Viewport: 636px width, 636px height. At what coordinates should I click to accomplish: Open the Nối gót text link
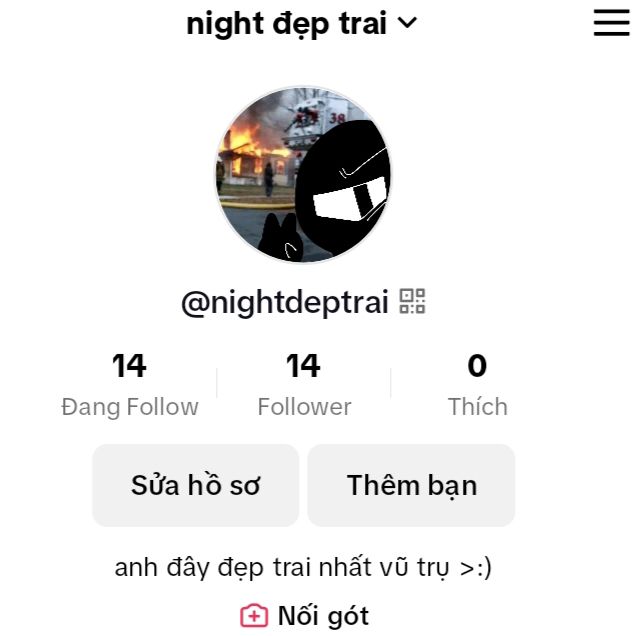click(323, 617)
